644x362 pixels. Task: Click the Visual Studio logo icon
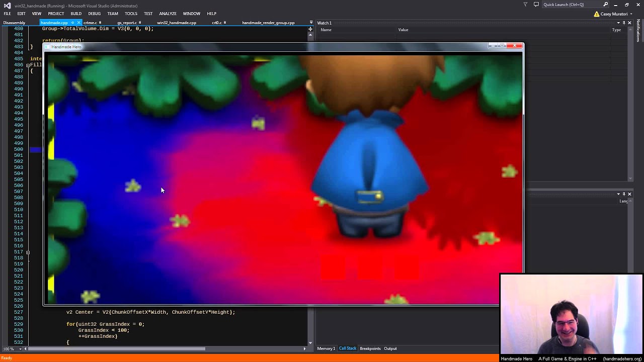[7, 5]
